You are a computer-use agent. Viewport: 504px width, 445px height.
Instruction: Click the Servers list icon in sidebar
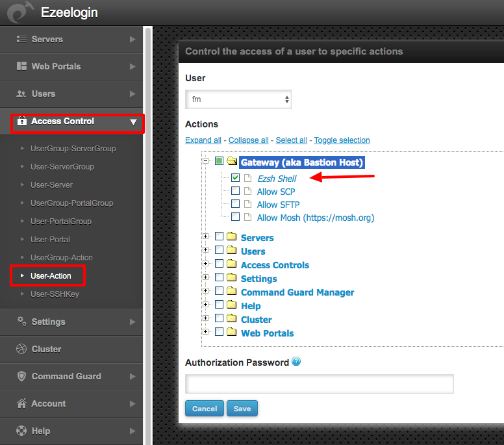[21, 39]
